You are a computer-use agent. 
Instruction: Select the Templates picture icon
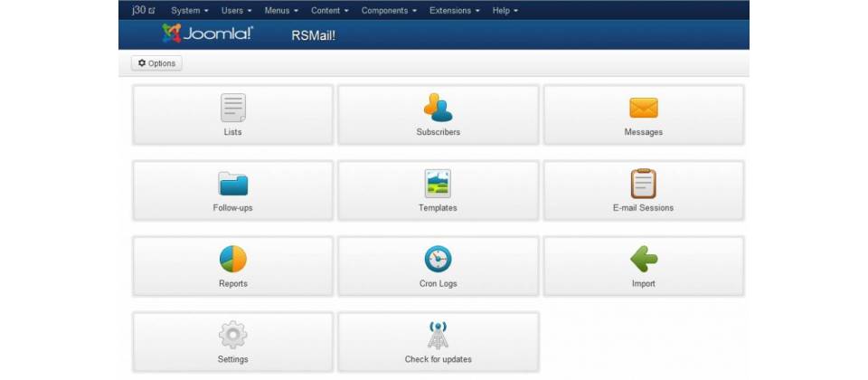click(438, 184)
